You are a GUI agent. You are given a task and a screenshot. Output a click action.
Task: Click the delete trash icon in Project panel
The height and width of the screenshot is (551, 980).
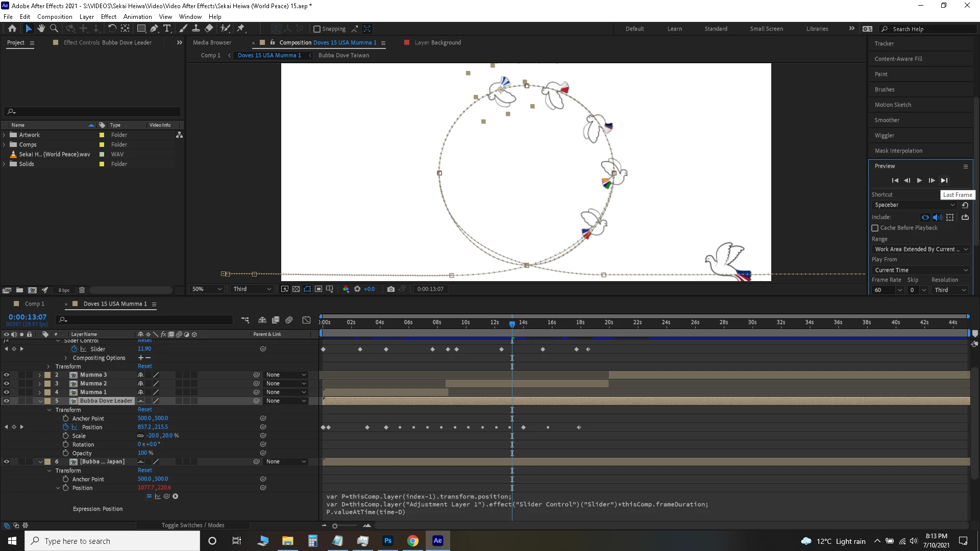click(x=82, y=290)
